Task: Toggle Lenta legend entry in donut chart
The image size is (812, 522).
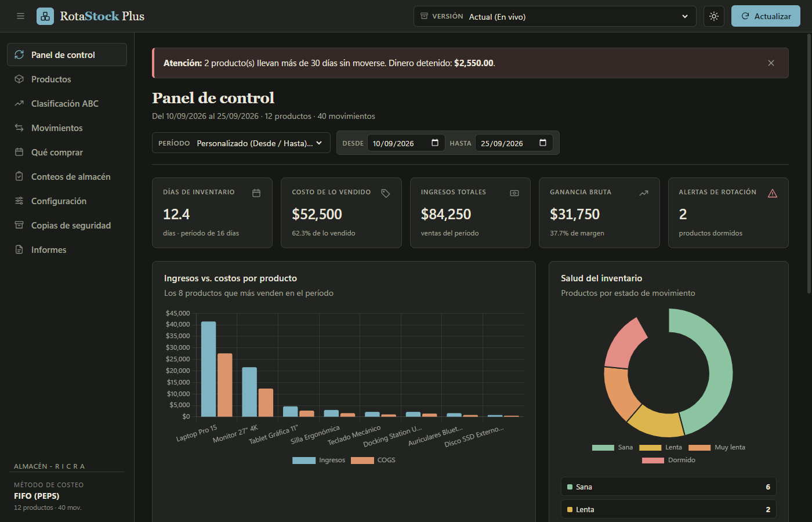Action: (661, 447)
